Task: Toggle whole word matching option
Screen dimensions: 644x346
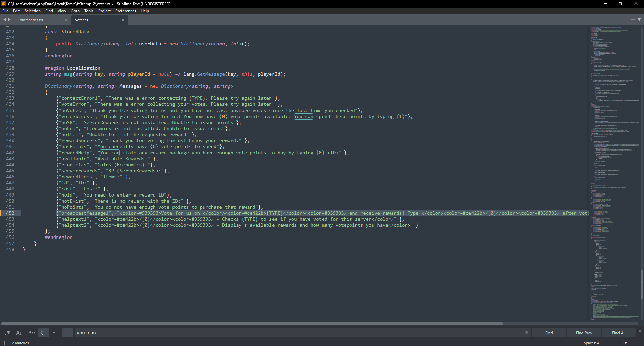Action: [32, 333]
